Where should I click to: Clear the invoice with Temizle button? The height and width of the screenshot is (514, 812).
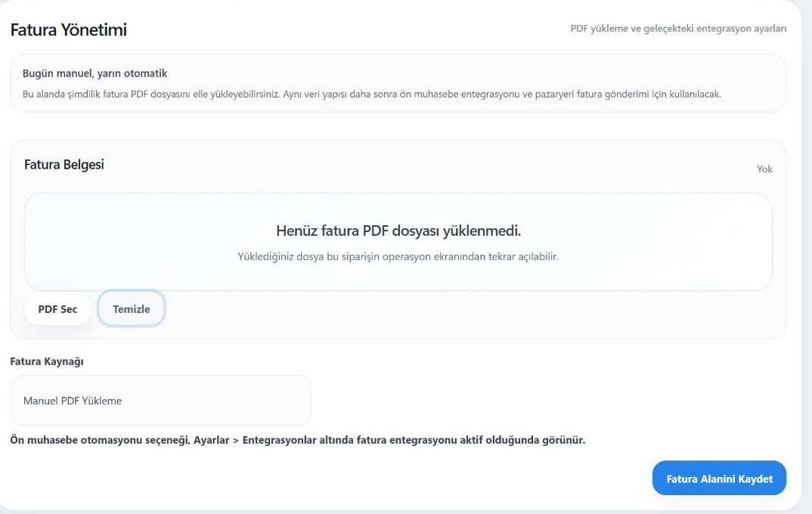tap(132, 309)
